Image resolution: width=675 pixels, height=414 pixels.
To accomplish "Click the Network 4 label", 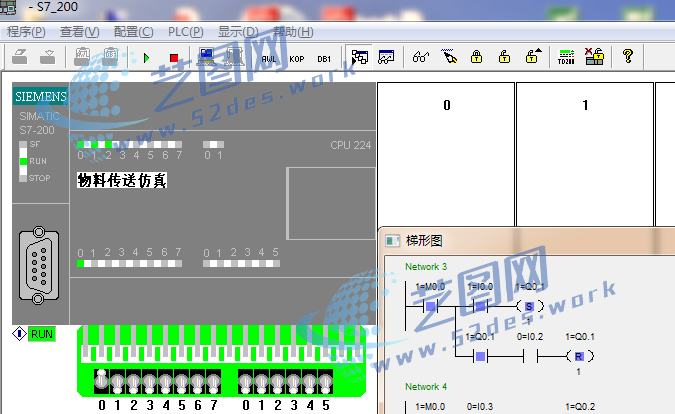I will 426,387.
